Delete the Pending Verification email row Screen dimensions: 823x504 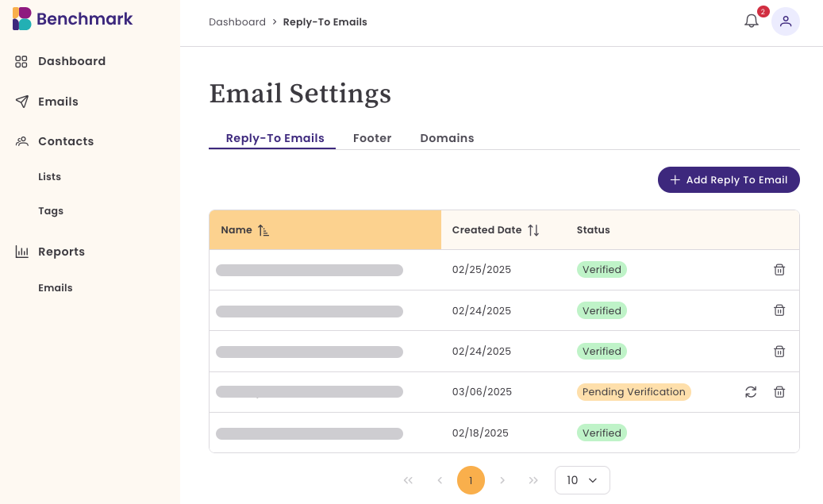[x=779, y=392]
